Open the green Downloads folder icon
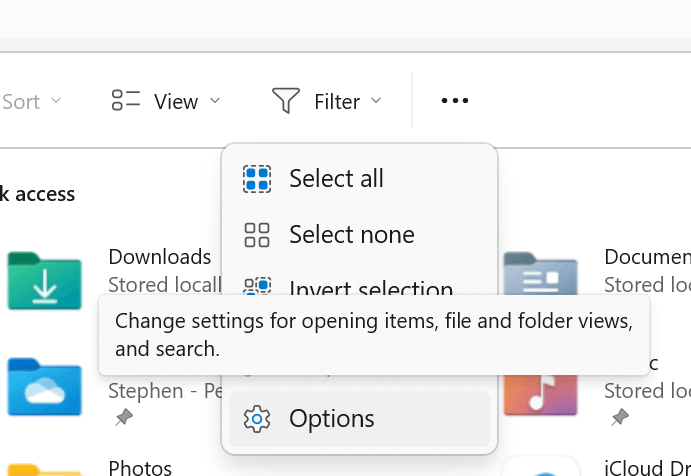This screenshot has height=476, width=691. pyautogui.click(x=44, y=280)
